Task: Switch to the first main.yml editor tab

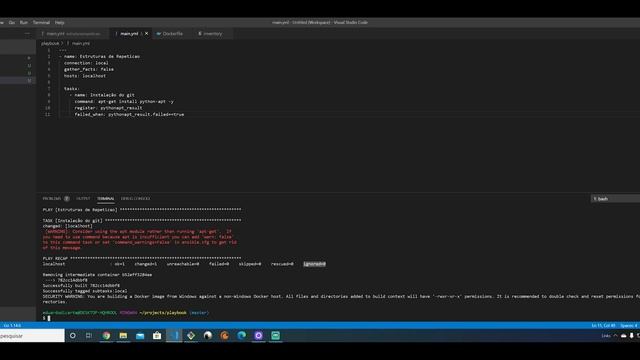Action: [73, 33]
